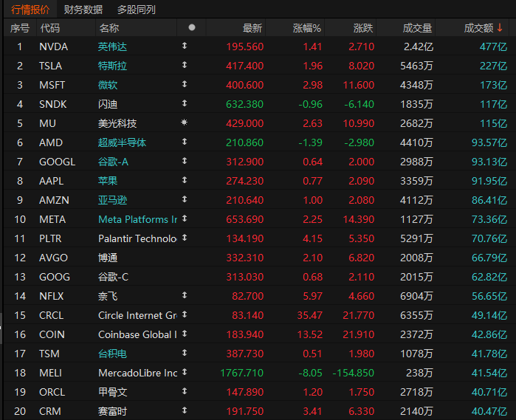Viewport: 516px width, 420px height.
Task: Click the marker icon in AMZN row
Action: pos(185,199)
